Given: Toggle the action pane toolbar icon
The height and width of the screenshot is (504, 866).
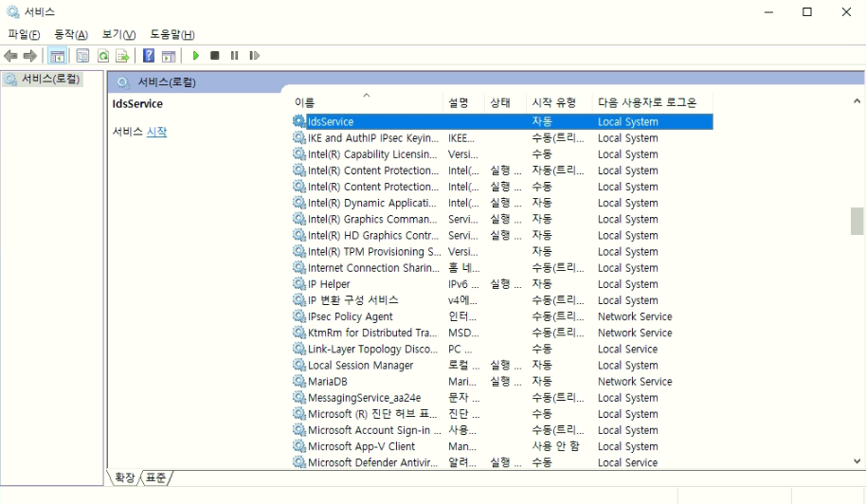Looking at the screenshot, I should [x=169, y=56].
